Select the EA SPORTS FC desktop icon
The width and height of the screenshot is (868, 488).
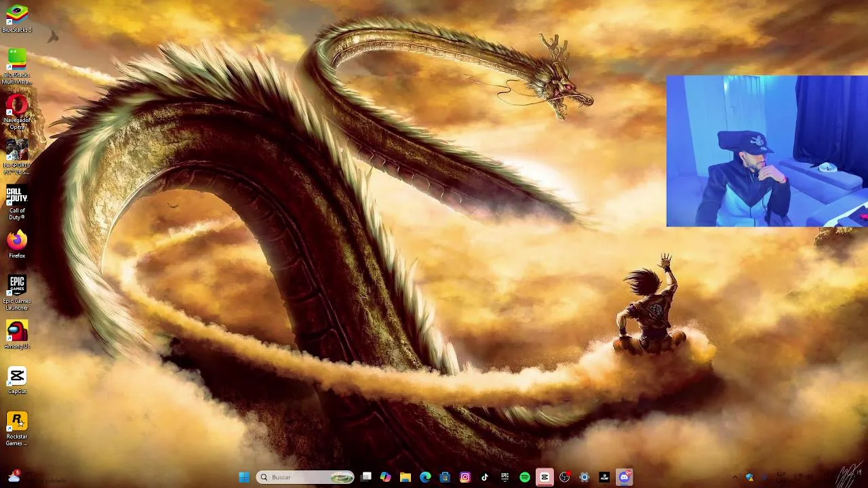(17, 157)
